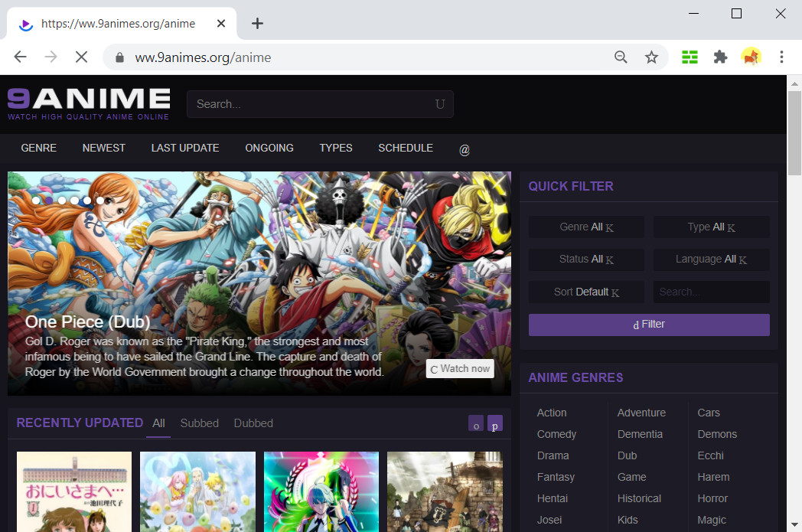802x532 pixels.
Task: Switch to the Dubbed tab
Action: [253, 423]
